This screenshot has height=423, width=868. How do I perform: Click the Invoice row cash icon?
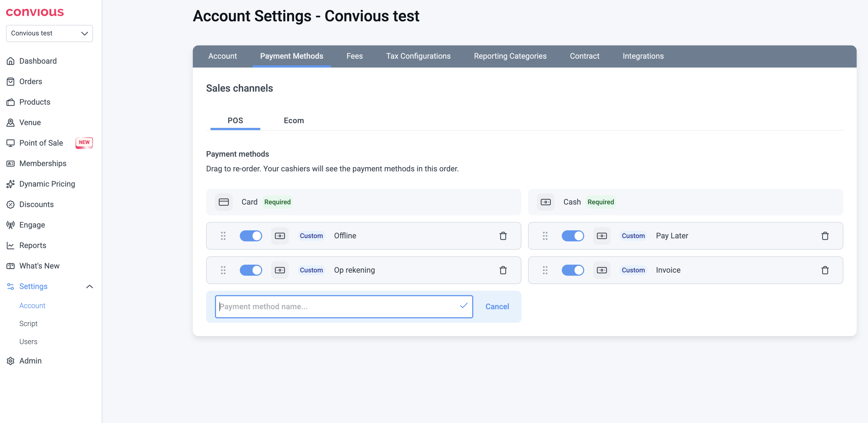(602, 270)
